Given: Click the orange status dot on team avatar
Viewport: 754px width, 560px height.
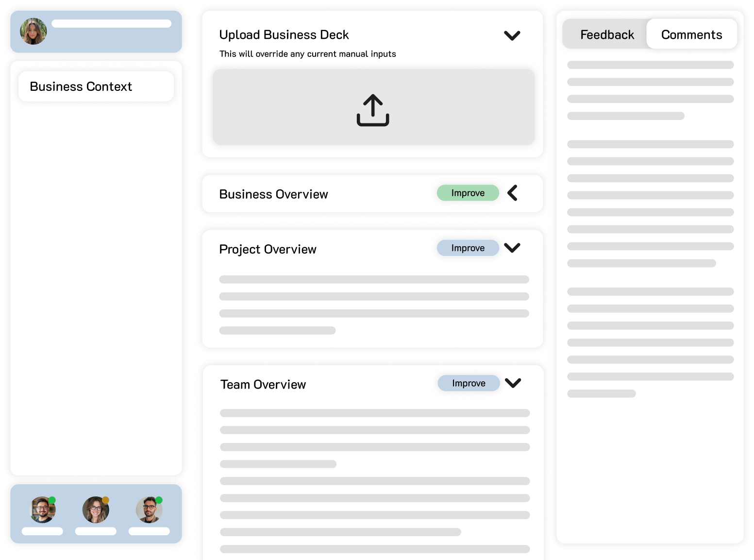Looking at the screenshot, I should coord(105,500).
